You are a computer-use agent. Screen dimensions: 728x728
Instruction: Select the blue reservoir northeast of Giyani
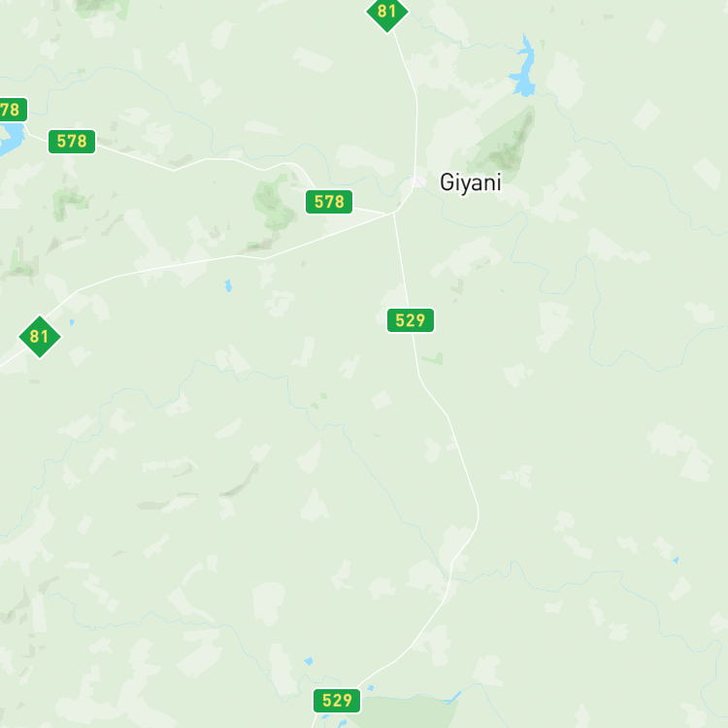click(524, 68)
